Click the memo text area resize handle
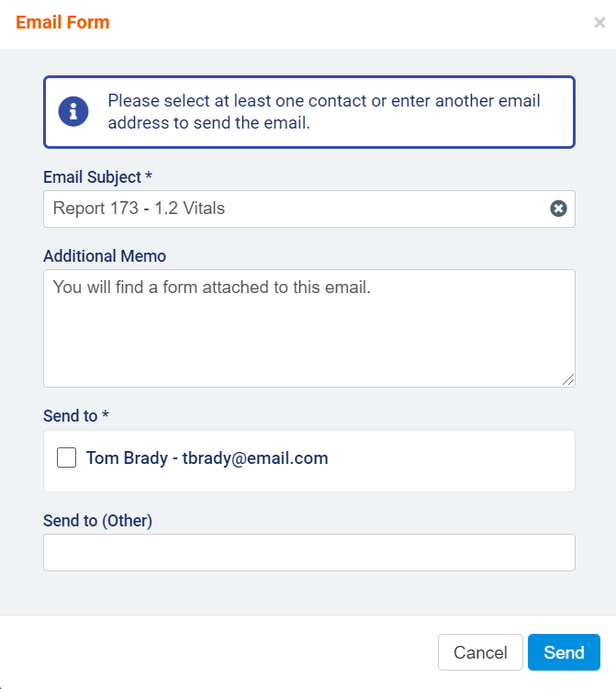Screen dimensions: 616x689 coord(569,380)
